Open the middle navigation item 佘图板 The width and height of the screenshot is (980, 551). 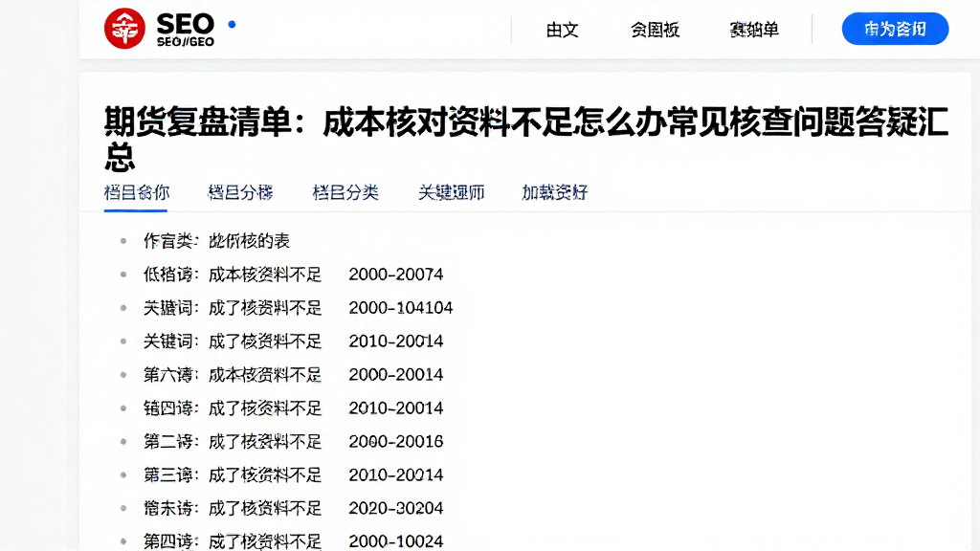point(655,30)
